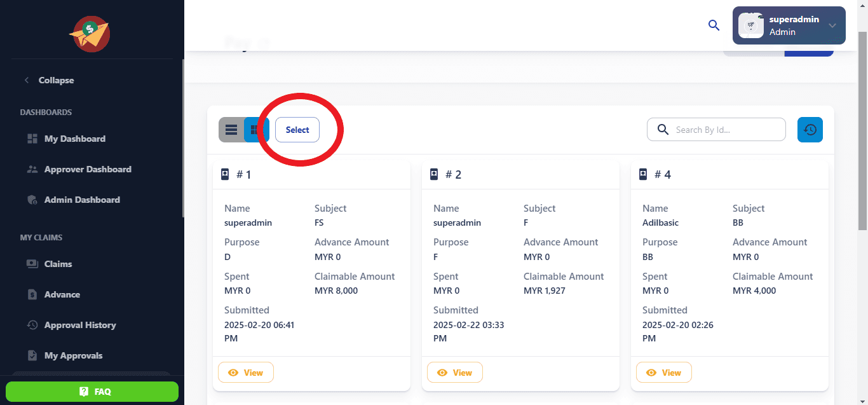Click the history refresh icon button

pyautogui.click(x=810, y=130)
